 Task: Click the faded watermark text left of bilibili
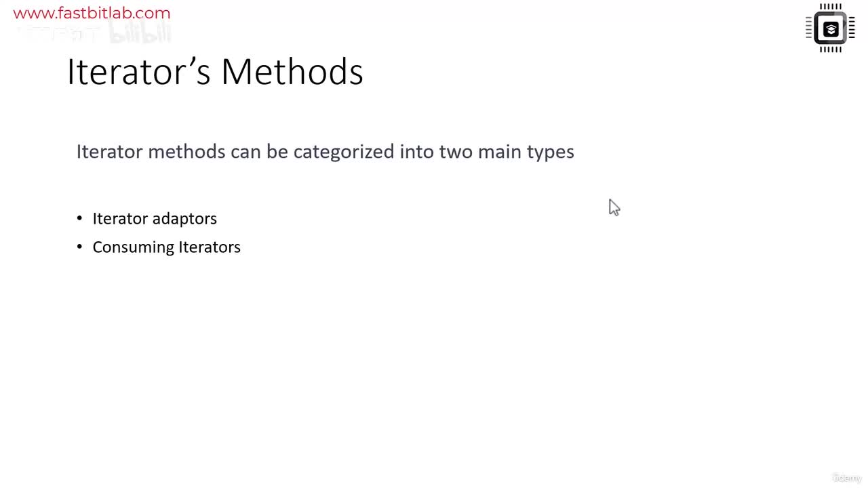(x=58, y=34)
